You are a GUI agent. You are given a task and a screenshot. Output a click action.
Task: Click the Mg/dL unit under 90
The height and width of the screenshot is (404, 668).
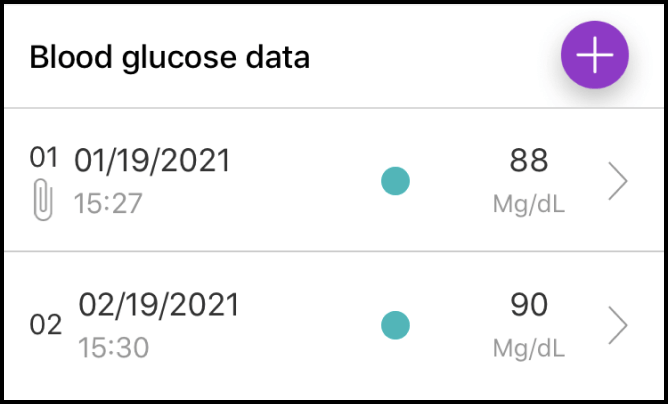point(529,348)
